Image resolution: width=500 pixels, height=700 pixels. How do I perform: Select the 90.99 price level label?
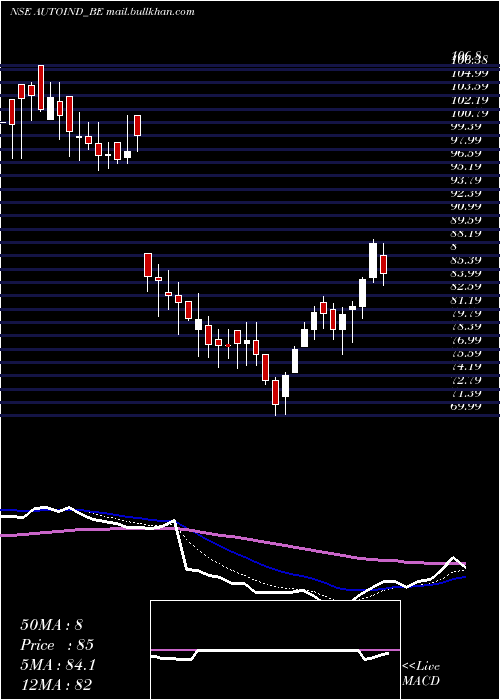[467, 206]
